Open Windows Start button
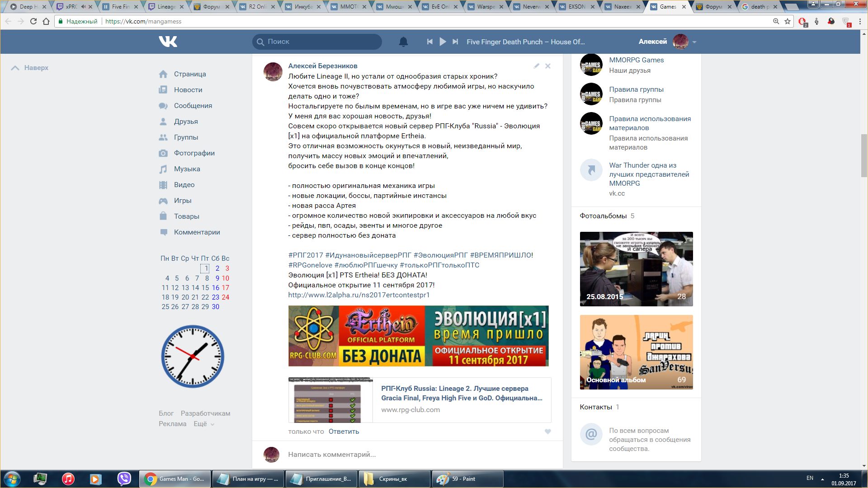The image size is (868, 488). (x=12, y=479)
